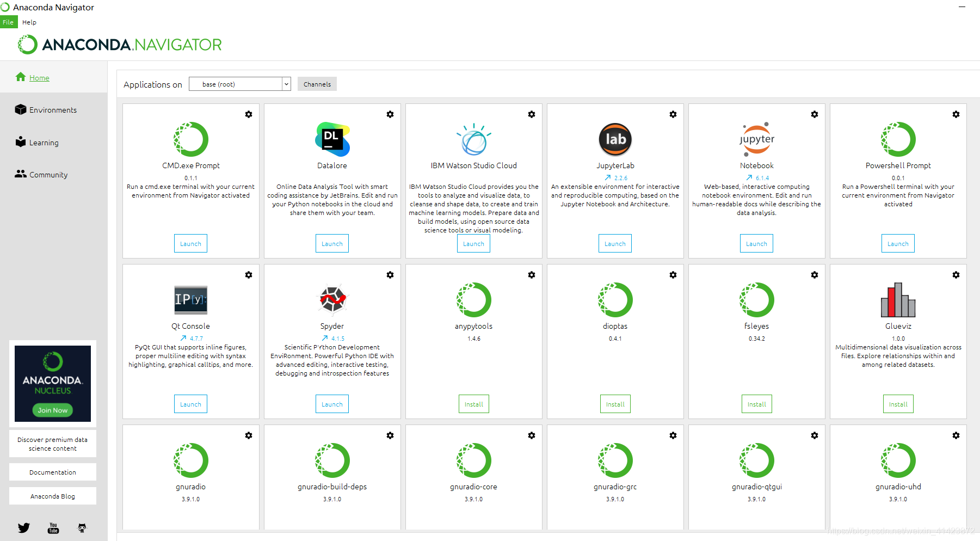This screenshot has width=980, height=541.
Task: Click the Jupyter Notebook logo icon
Action: (757, 139)
